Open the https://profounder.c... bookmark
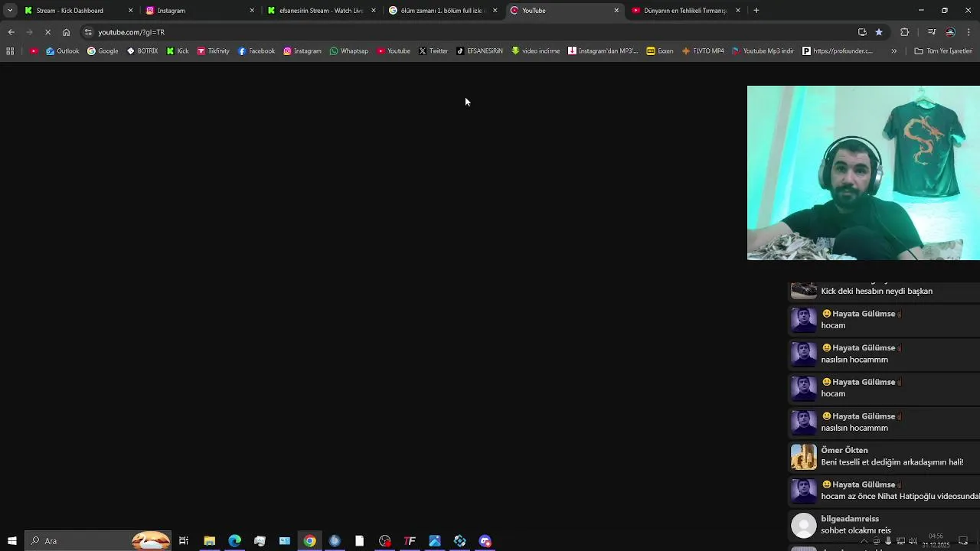The width and height of the screenshot is (980, 551). point(838,51)
